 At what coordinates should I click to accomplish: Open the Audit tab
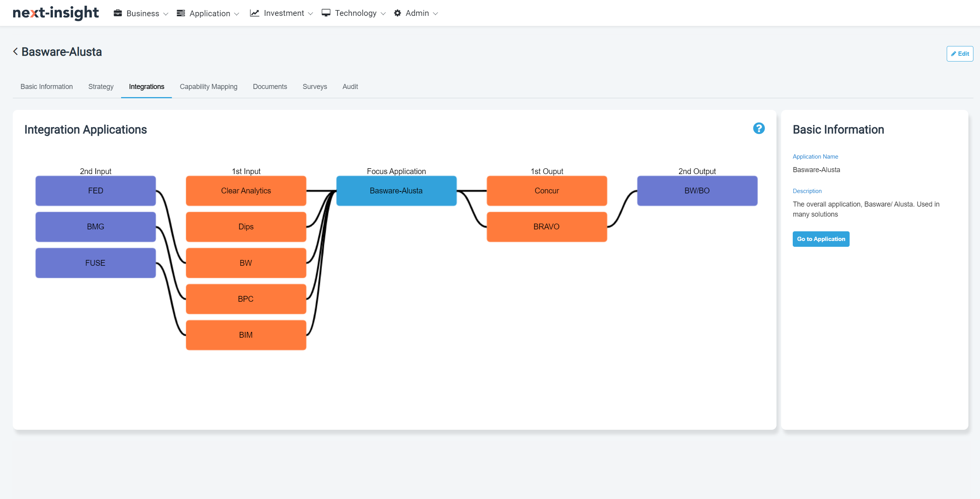point(350,87)
